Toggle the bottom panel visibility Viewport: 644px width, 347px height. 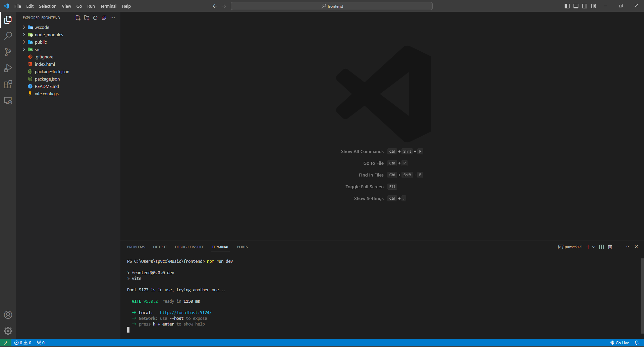pyautogui.click(x=576, y=6)
